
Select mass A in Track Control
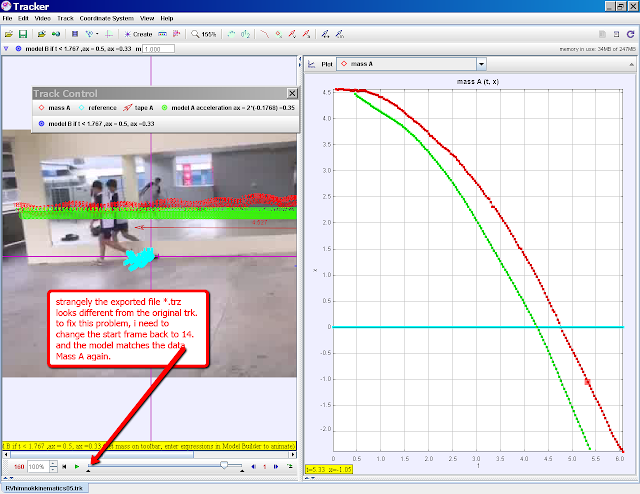pos(54,108)
